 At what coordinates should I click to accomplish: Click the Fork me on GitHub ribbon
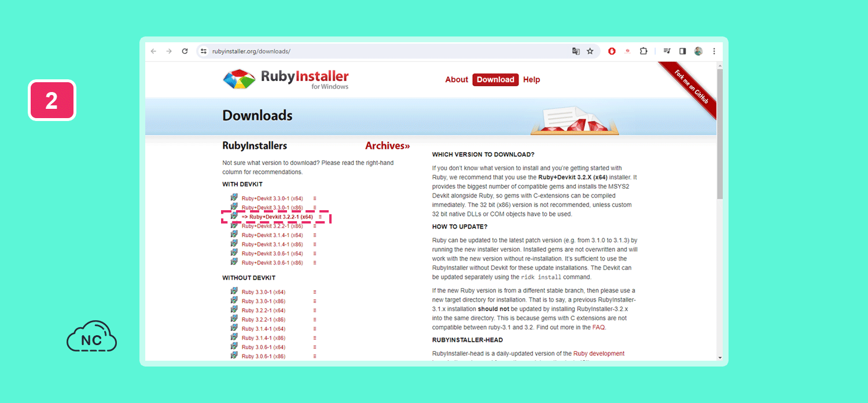[690, 89]
